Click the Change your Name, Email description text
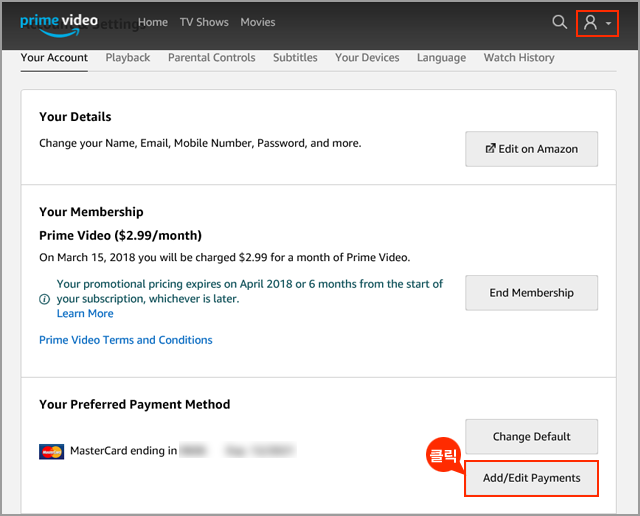640x516 pixels. tap(200, 143)
